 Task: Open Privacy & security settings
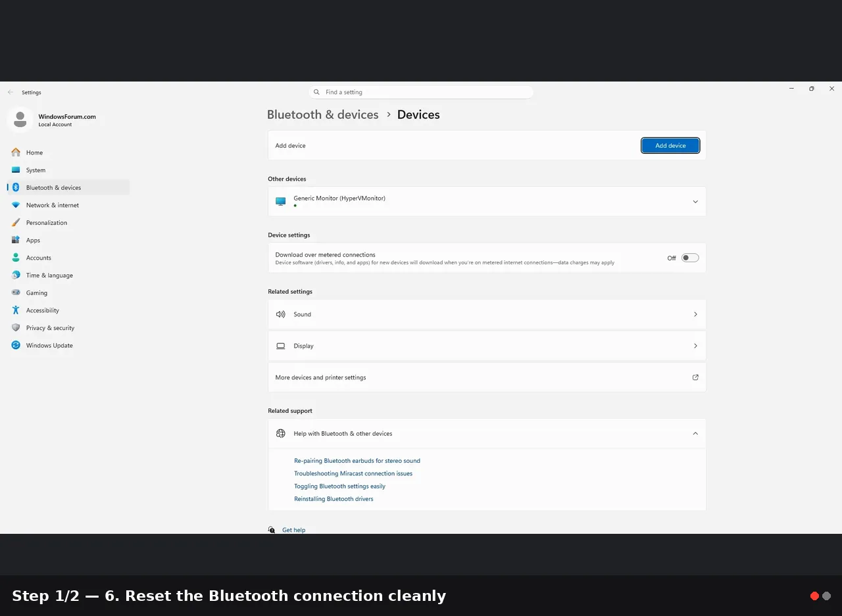point(68,327)
